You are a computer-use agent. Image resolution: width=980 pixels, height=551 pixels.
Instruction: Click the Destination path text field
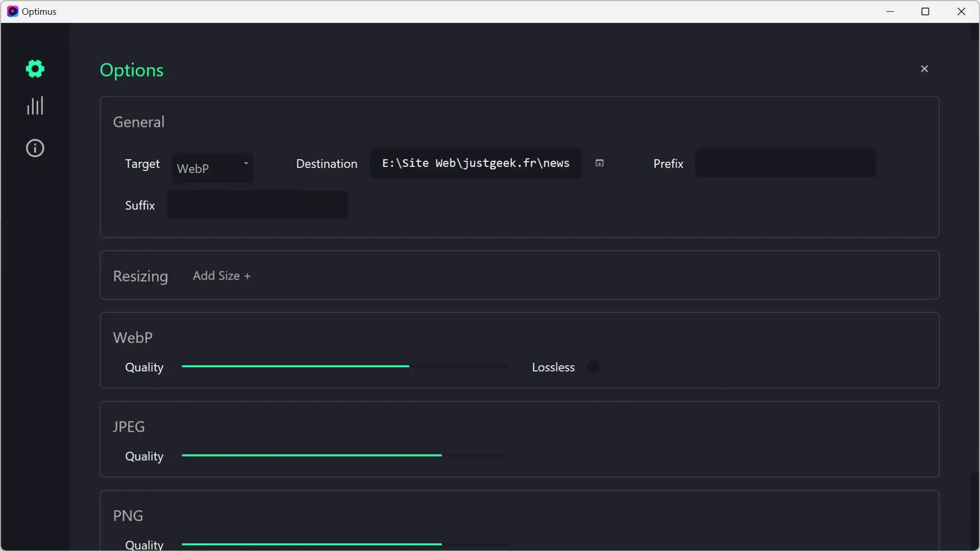click(x=475, y=163)
